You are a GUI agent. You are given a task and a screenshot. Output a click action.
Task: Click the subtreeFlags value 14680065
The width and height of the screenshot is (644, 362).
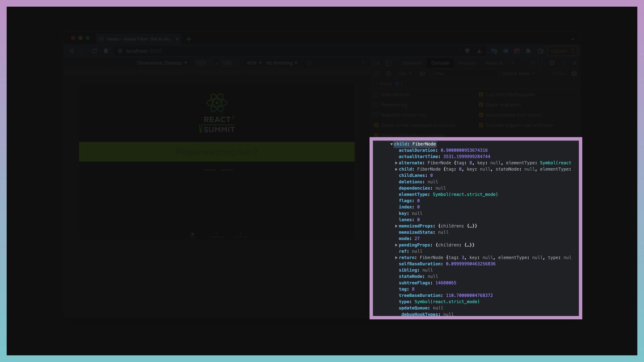pyautogui.click(x=446, y=283)
